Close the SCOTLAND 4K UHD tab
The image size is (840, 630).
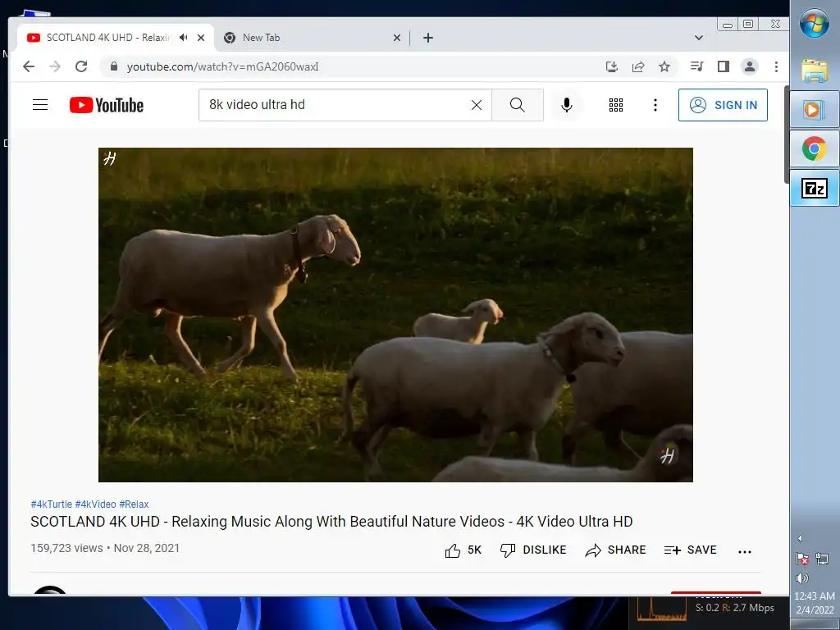click(x=201, y=38)
